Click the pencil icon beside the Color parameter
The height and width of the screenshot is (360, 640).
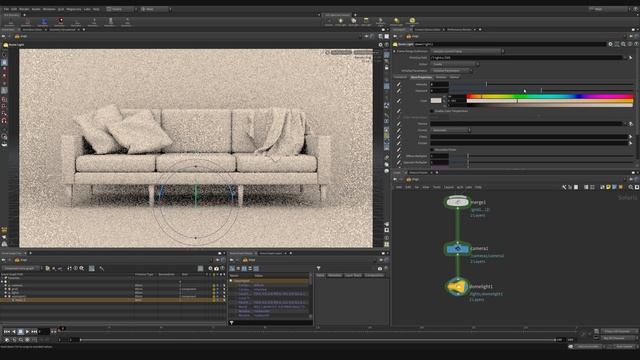click(x=399, y=100)
